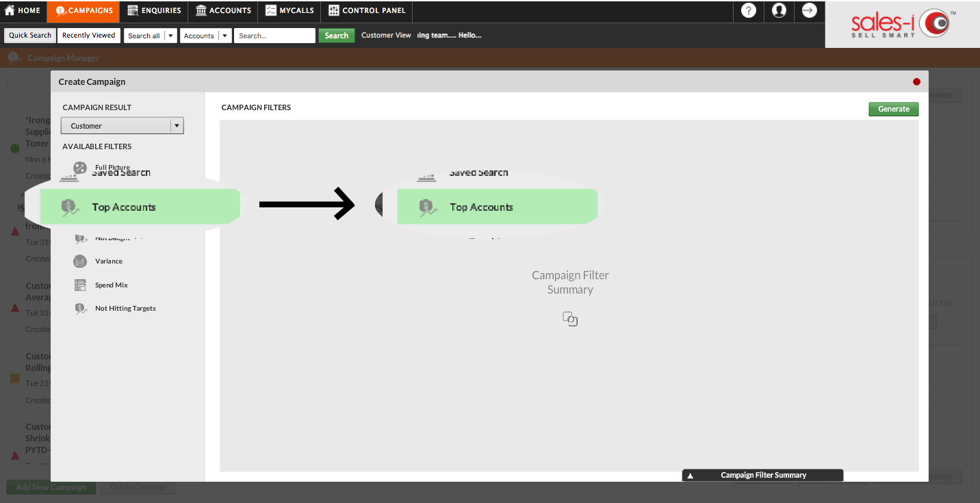The height and width of the screenshot is (503, 980).
Task: Select Top Accounts in Available Filters
Action: pos(140,207)
